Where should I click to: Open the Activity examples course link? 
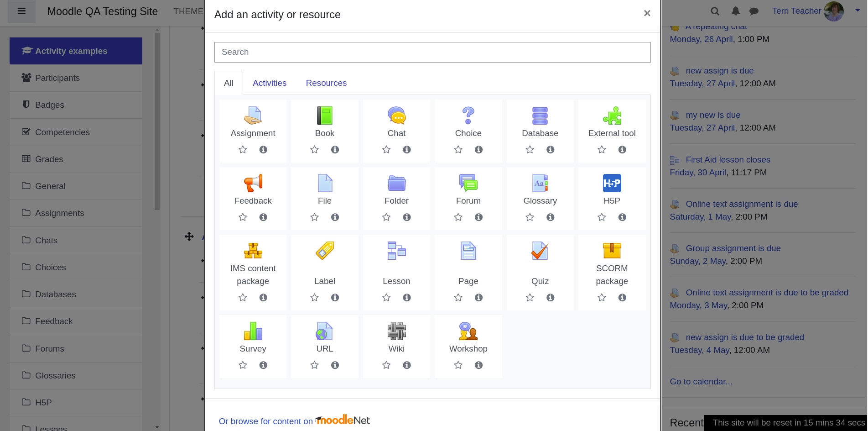[x=76, y=51]
